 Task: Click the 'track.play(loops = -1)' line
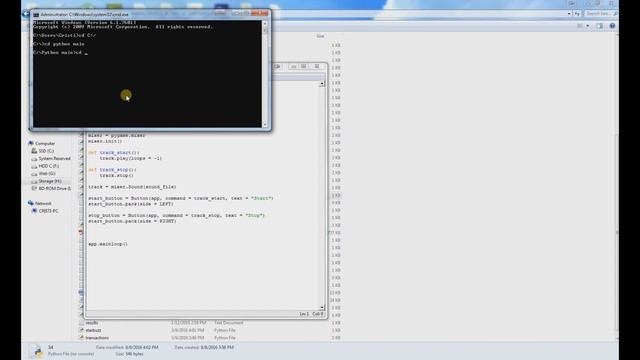pos(131,158)
